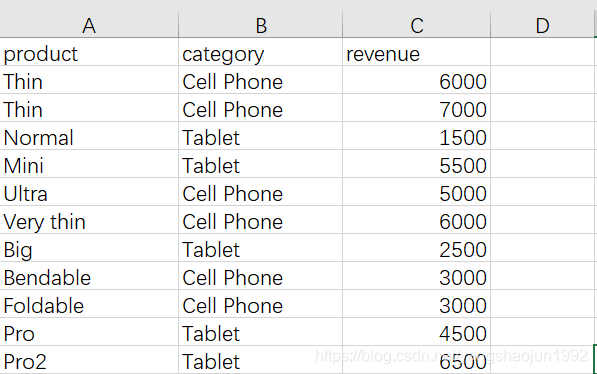597x374 pixels.
Task: Click the 'revenue' header cell
Action: [417, 52]
